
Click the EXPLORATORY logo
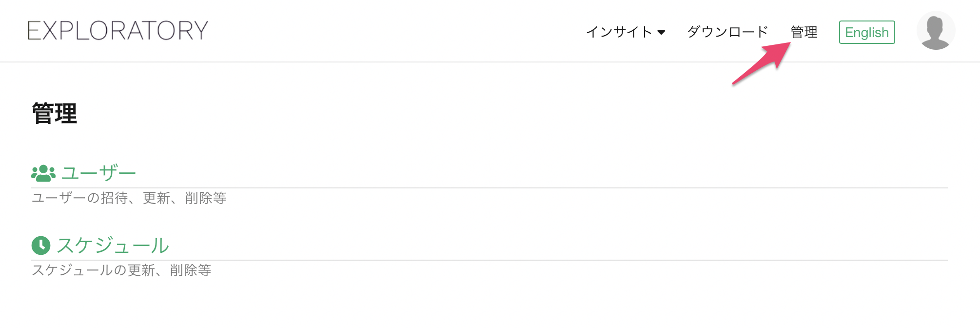(x=118, y=30)
